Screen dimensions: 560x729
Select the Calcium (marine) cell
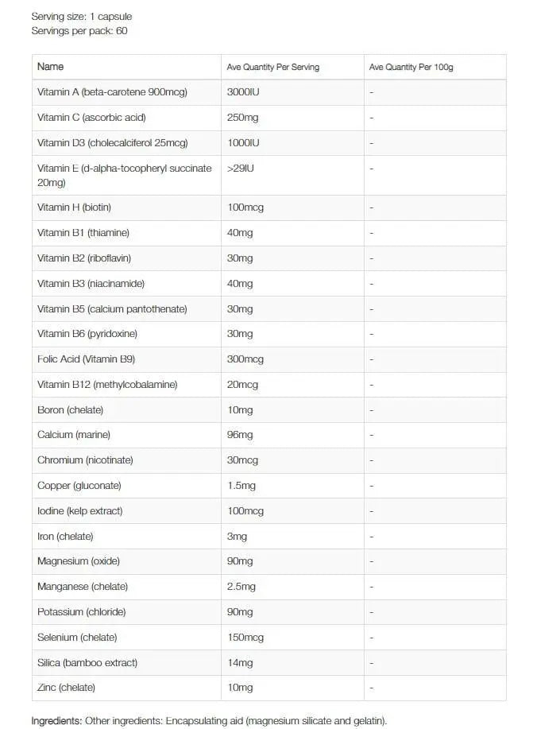point(74,435)
